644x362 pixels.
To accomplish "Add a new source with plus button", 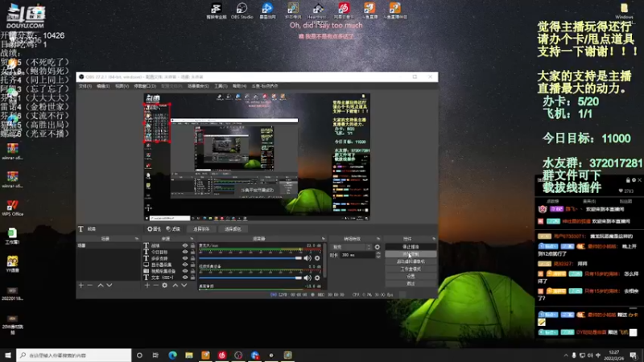I will pos(147,286).
